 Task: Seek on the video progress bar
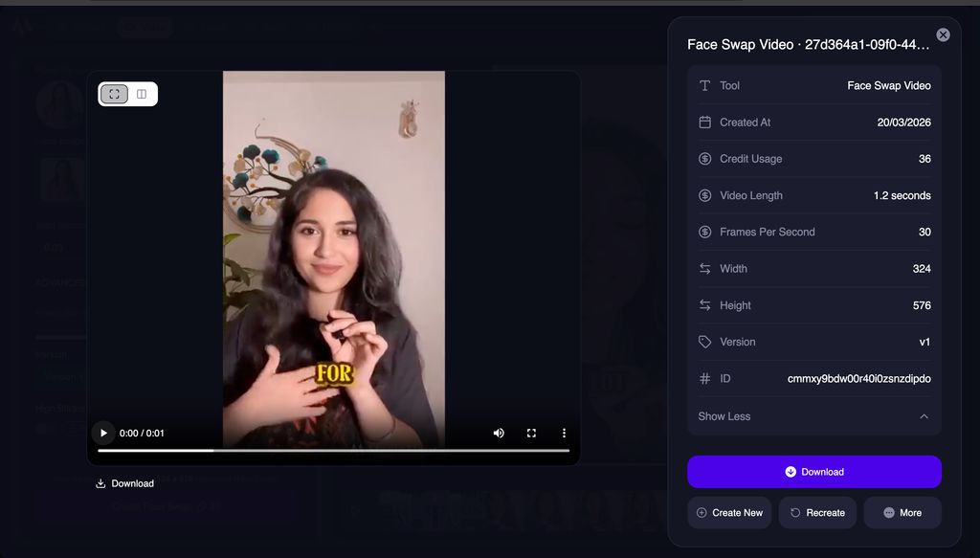334,450
